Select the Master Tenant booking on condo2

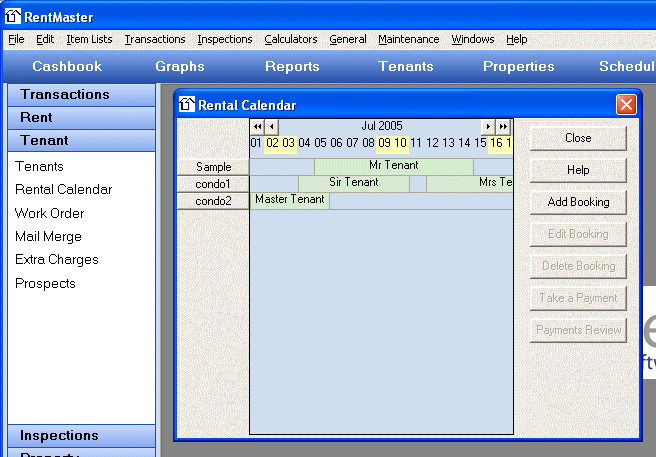[289, 200]
